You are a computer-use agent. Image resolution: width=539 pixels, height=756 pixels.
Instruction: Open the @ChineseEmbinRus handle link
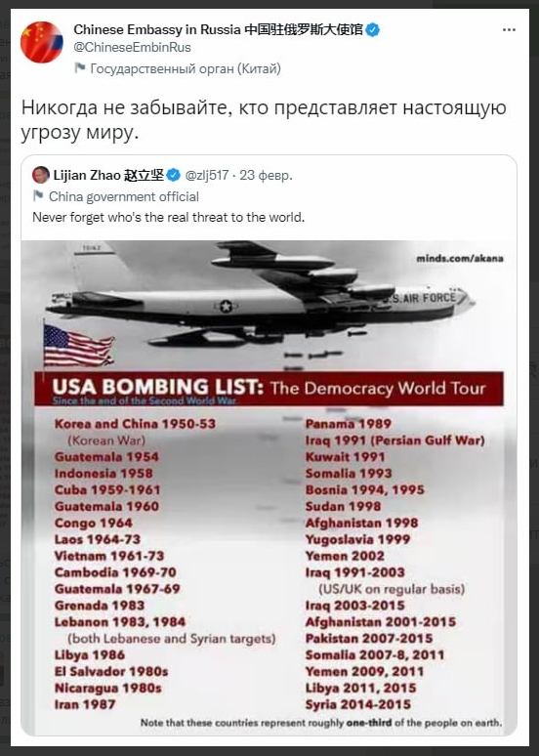[x=132, y=47]
